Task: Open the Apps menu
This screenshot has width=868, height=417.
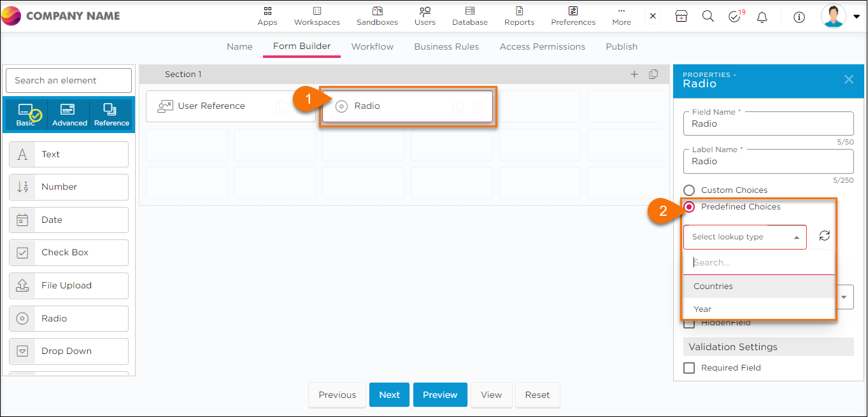Action: (x=267, y=17)
